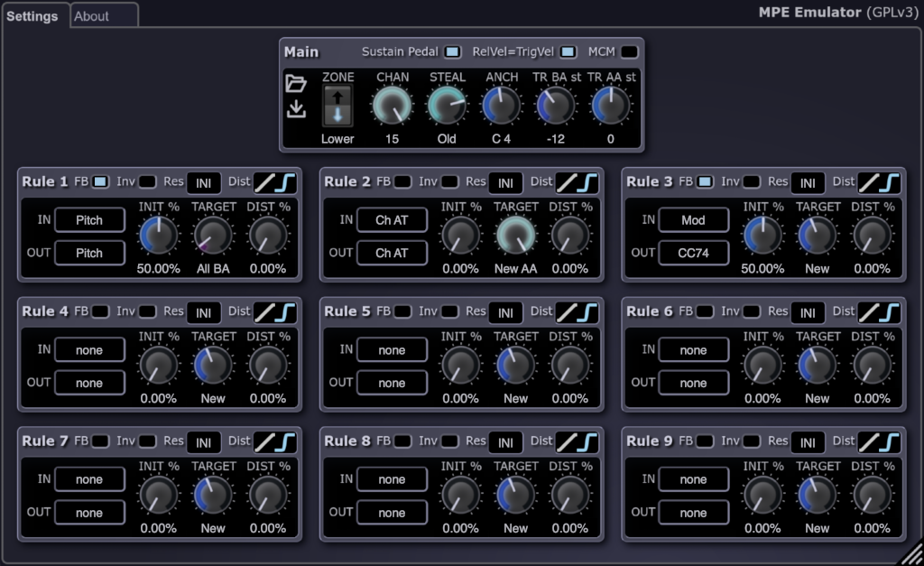Click the CHAN knob in Main panel
924x566 pixels.
392,107
